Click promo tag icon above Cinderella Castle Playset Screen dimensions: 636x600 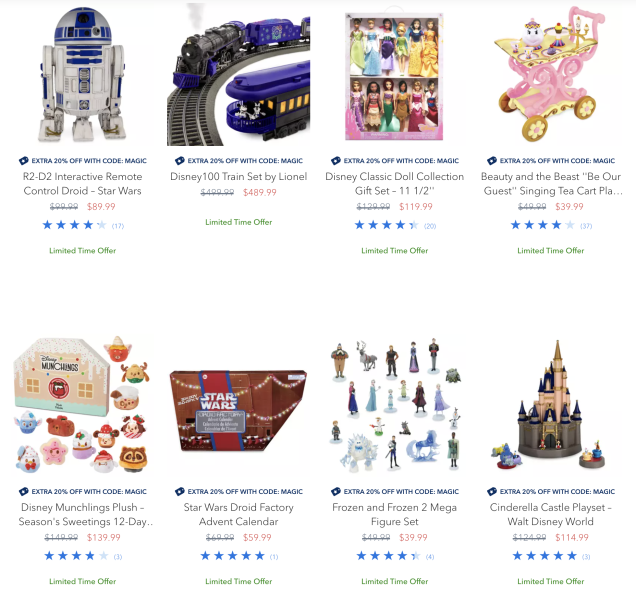(x=492, y=491)
